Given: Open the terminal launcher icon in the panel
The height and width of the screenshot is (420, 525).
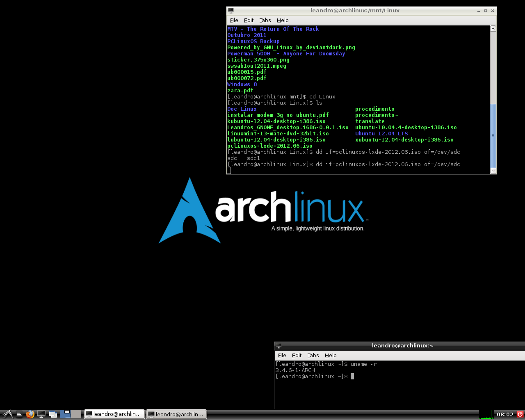Looking at the screenshot, I should tap(41, 414).
